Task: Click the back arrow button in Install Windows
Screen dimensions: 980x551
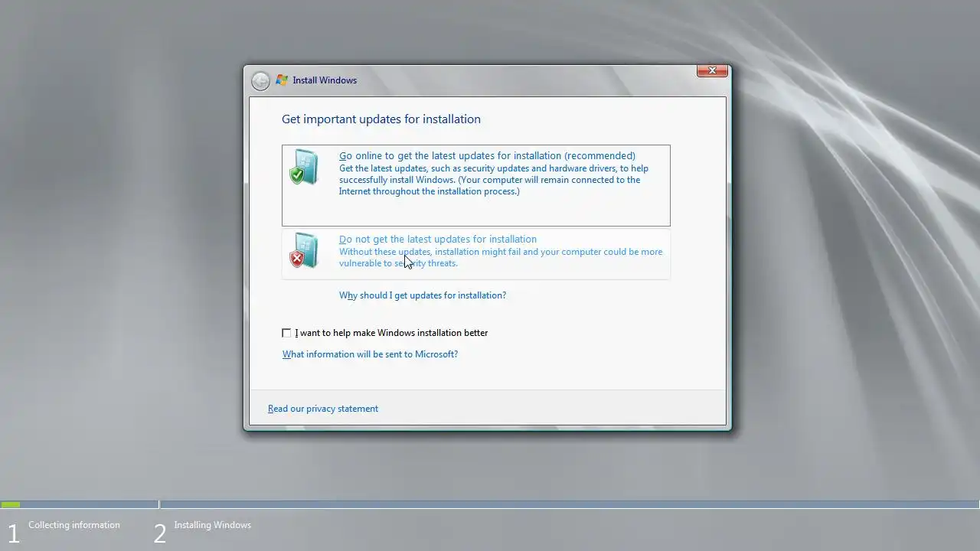Action: pyautogui.click(x=260, y=80)
